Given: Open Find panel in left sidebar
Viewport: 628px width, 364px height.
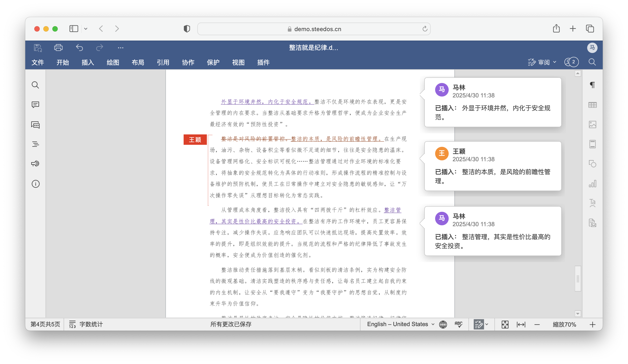Looking at the screenshot, I should 35,85.
